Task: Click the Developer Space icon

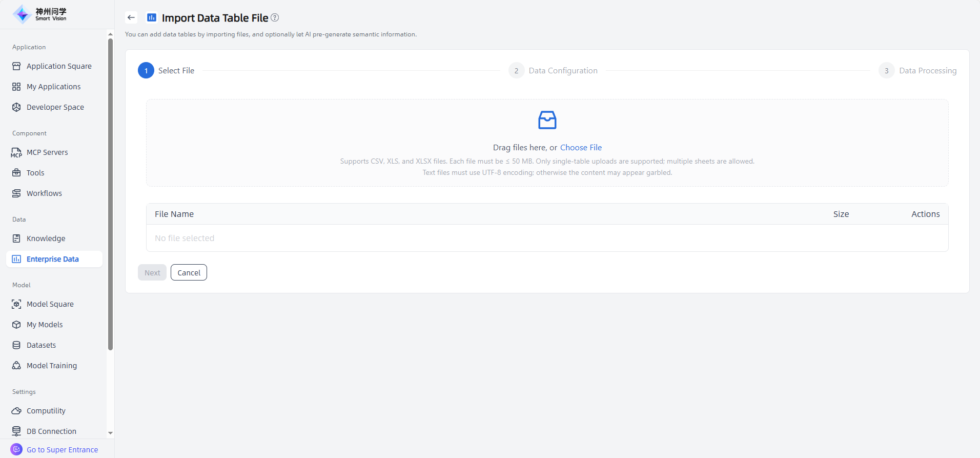Action: click(x=16, y=107)
